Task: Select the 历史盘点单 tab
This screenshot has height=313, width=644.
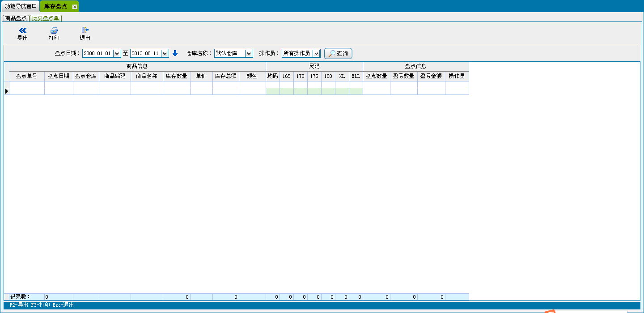Action: (46, 18)
